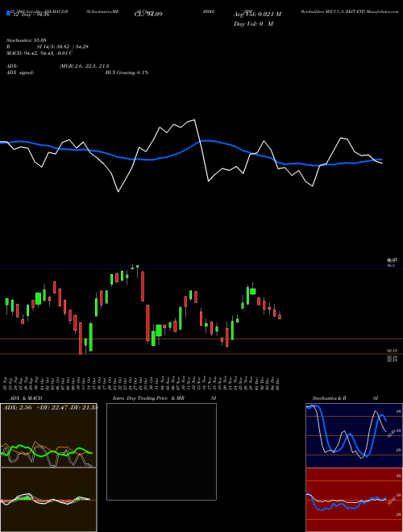
Task: Click the '(MGR) 2.6, 22.5, 21.3' ADX values
Action: click(x=84, y=66)
